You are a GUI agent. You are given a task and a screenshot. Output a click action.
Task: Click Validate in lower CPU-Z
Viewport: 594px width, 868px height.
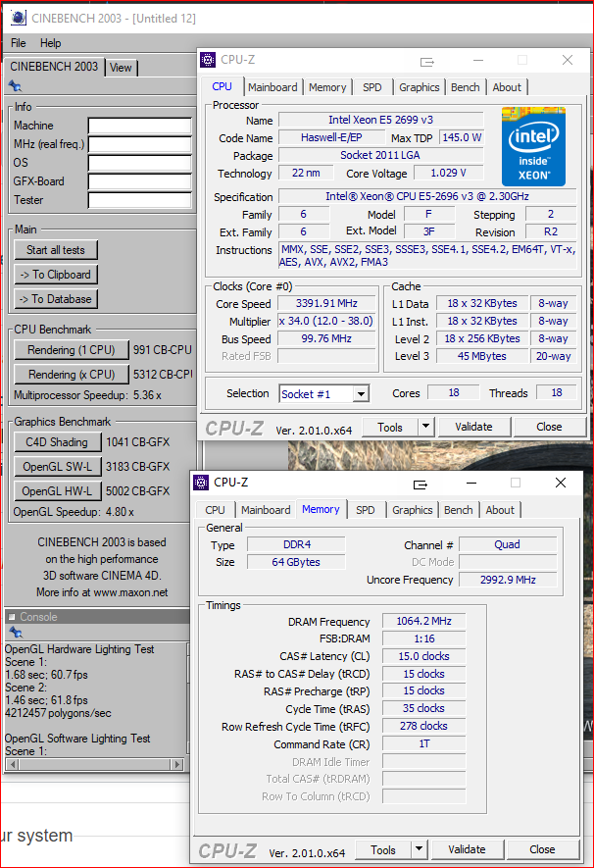pyautogui.click(x=467, y=849)
